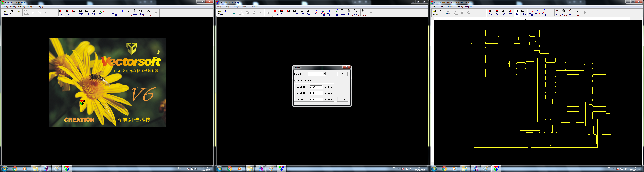Toggle 3D OFF in Setting-dialog window toolbar
The width and height of the screenshot is (644, 172).
233,12
